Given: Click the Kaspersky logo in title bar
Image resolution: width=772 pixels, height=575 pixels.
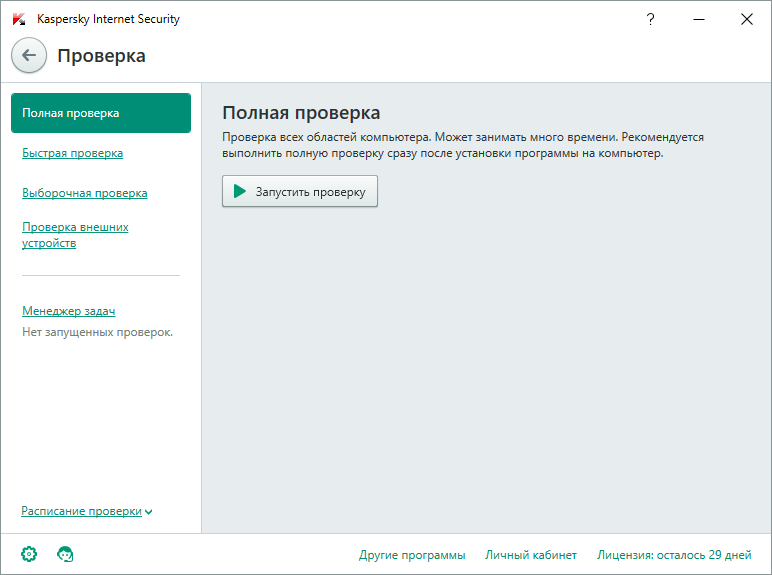Looking at the screenshot, I should (19, 19).
